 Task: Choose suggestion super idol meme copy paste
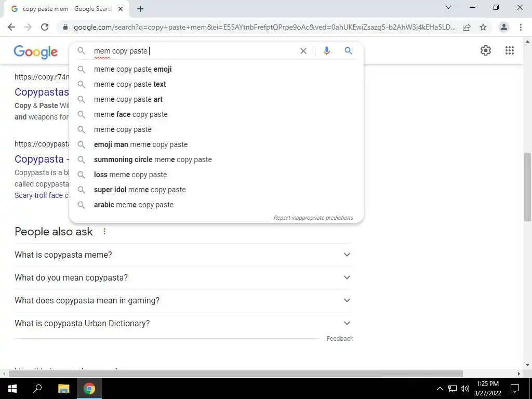(216, 190)
